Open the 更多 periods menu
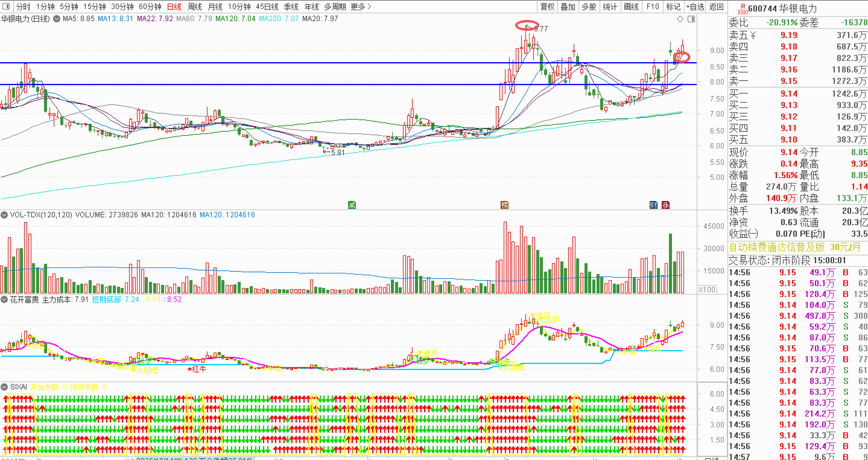The height and width of the screenshot is (460, 868). (x=360, y=7)
